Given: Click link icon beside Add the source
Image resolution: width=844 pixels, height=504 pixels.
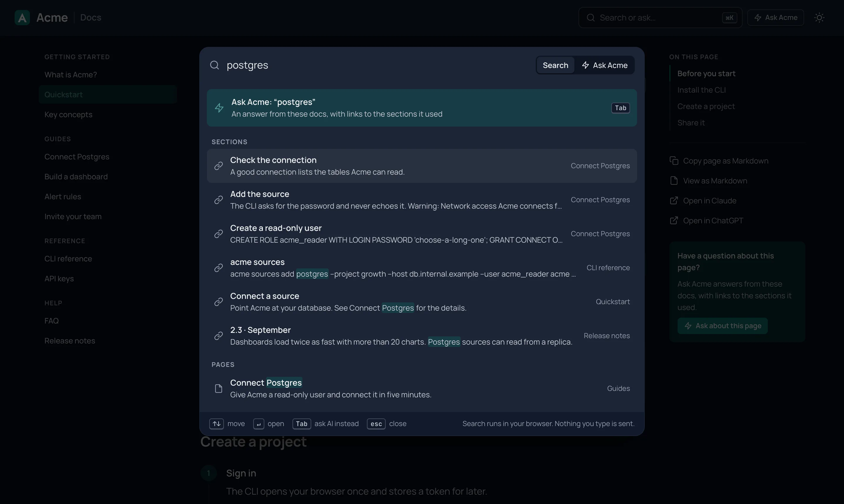Looking at the screenshot, I should (x=218, y=200).
